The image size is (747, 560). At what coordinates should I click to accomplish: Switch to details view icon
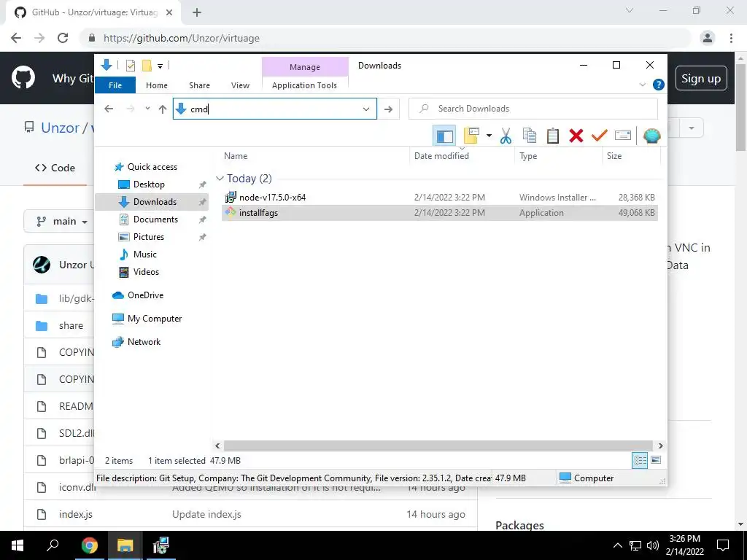click(x=640, y=460)
